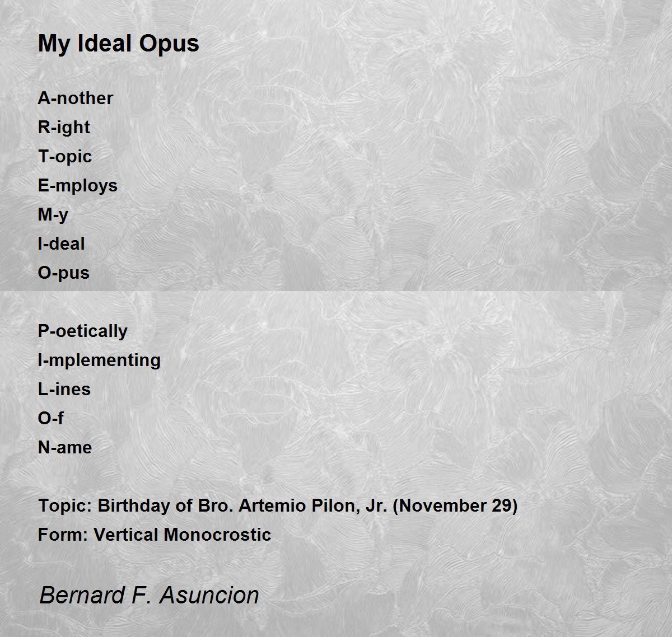672x637 pixels.
Task: Click the line "M-y"
Action: (53, 215)
